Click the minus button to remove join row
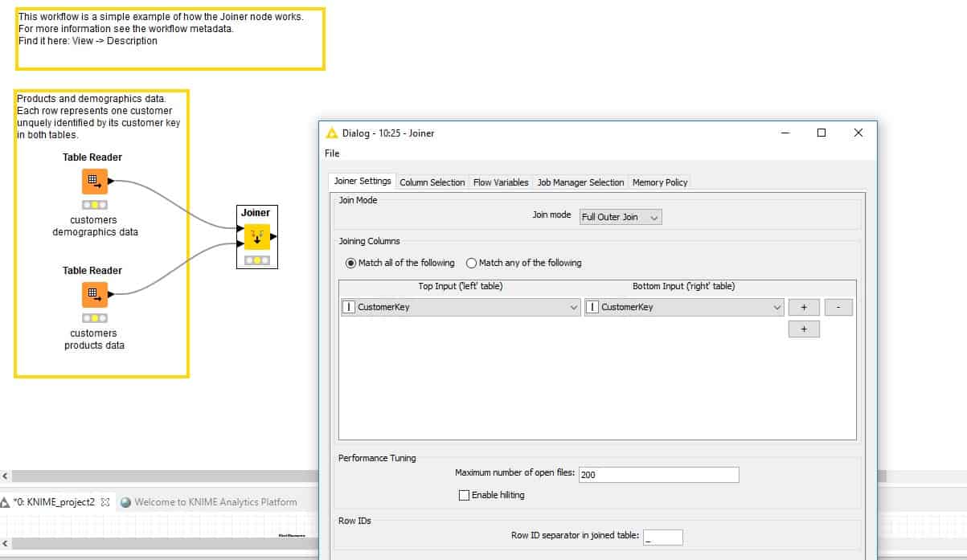The height and width of the screenshot is (560, 967). tap(838, 307)
